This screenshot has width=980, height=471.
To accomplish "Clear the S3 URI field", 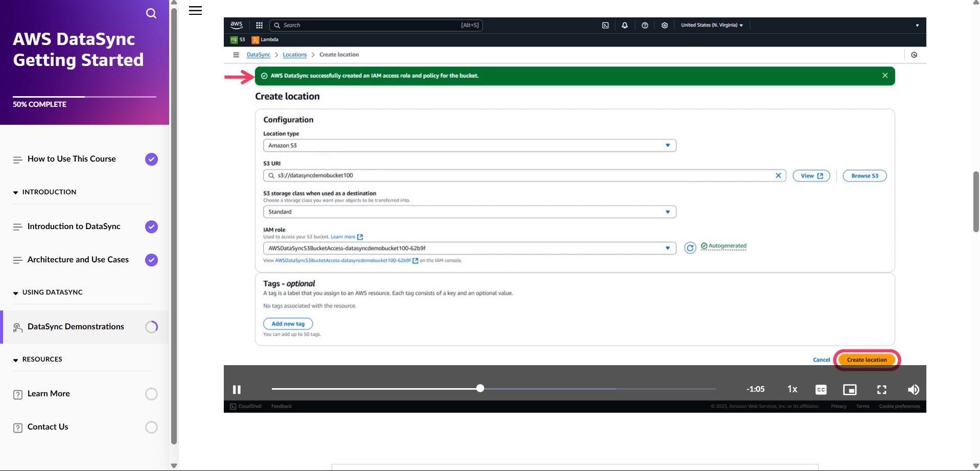I will pos(778,175).
